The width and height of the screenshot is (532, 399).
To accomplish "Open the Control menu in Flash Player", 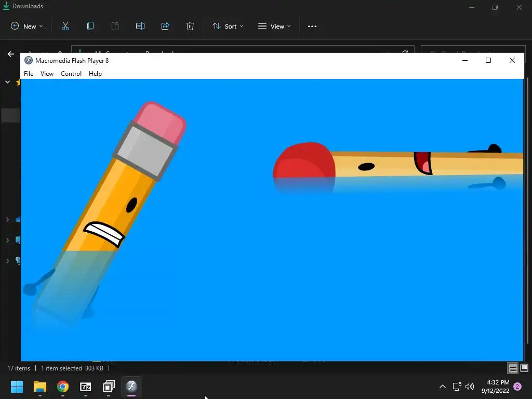I will point(71,74).
